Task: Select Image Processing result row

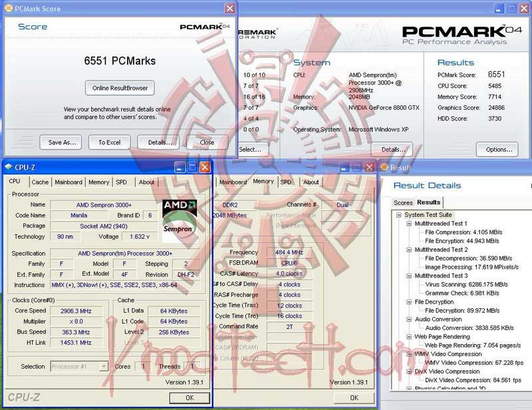Action: [x=471, y=267]
